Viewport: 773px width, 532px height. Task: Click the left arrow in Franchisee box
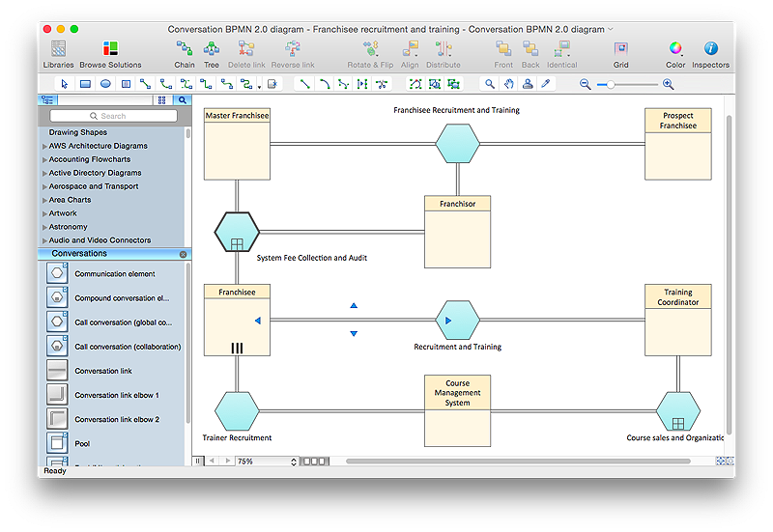pos(258,321)
